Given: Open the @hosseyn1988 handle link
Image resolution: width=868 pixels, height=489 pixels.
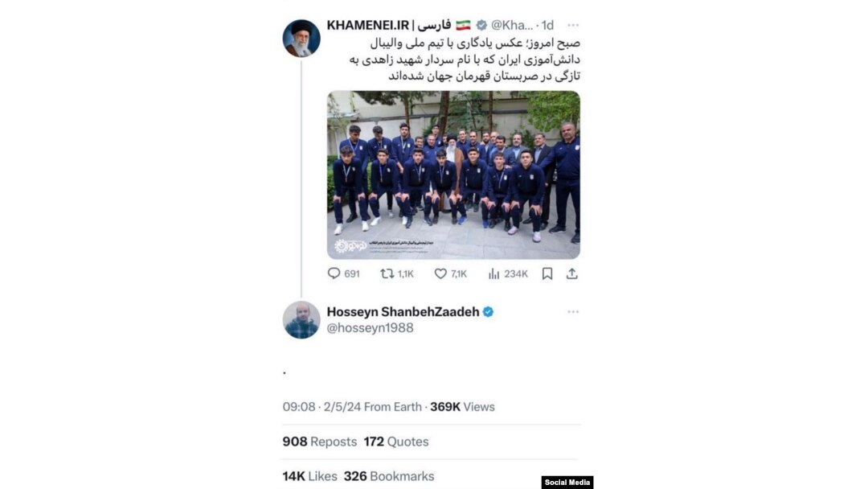Looking at the screenshot, I should point(370,328).
